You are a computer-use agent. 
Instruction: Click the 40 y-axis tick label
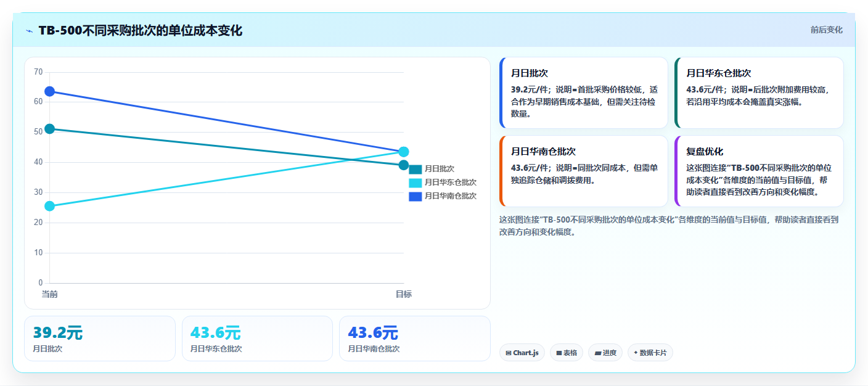[x=38, y=162]
